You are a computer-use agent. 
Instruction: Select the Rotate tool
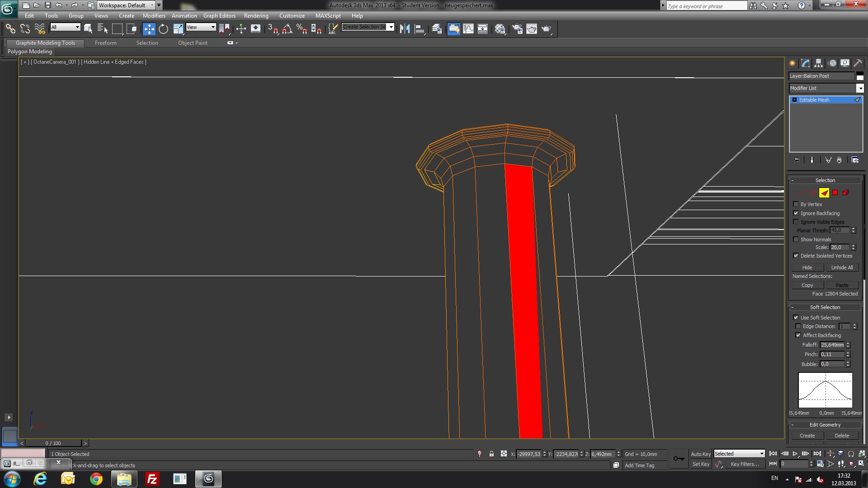(163, 29)
